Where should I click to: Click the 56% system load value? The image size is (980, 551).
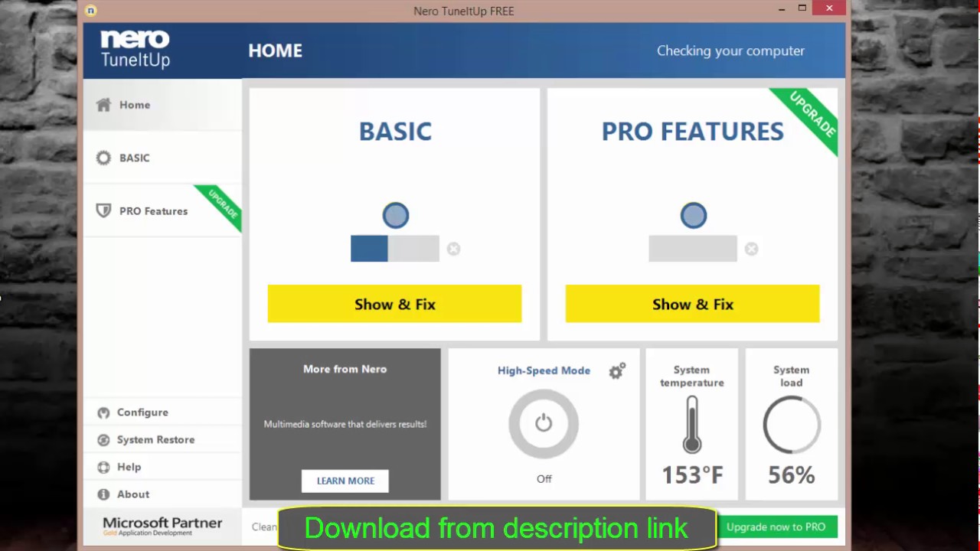792,475
